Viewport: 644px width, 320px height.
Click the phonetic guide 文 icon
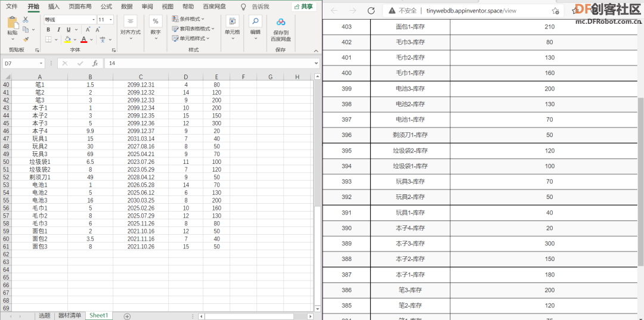click(103, 39)
